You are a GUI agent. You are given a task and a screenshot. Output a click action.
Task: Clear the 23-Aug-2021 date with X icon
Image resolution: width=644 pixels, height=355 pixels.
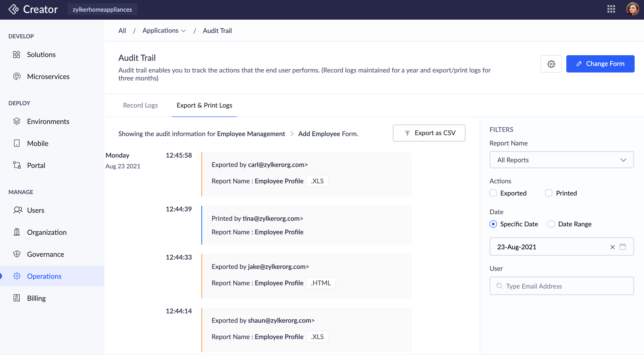(612, 247)
